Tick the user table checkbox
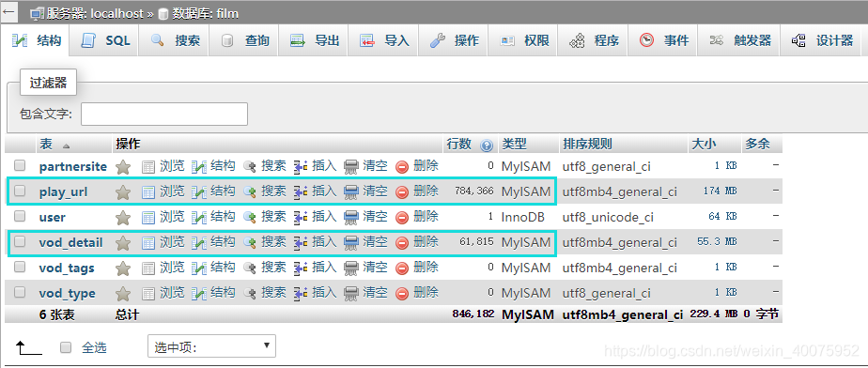The height and width of the screenshot is (368, 868). pos(20,216)
